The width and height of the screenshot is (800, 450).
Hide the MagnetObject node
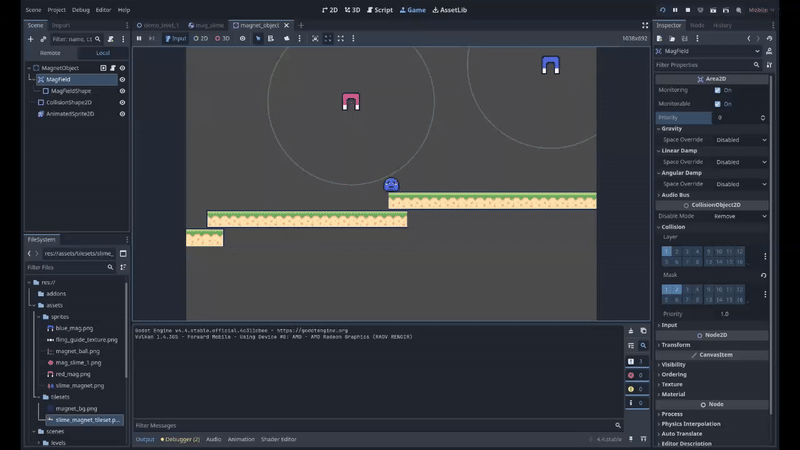point(122,68)
